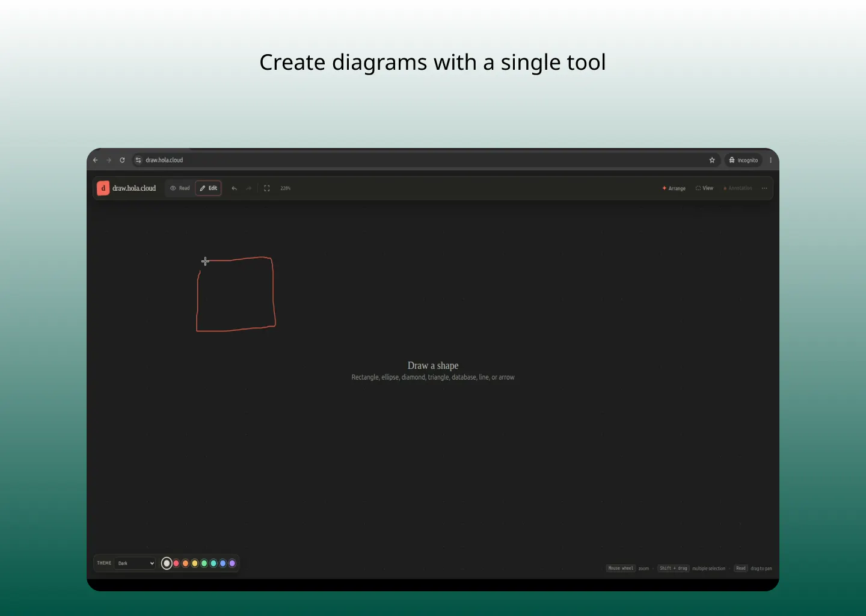Screen dimensions: 866x616
Task: Go back using browser back arrow
Action: pyautogui.click(x=95, y=160)
